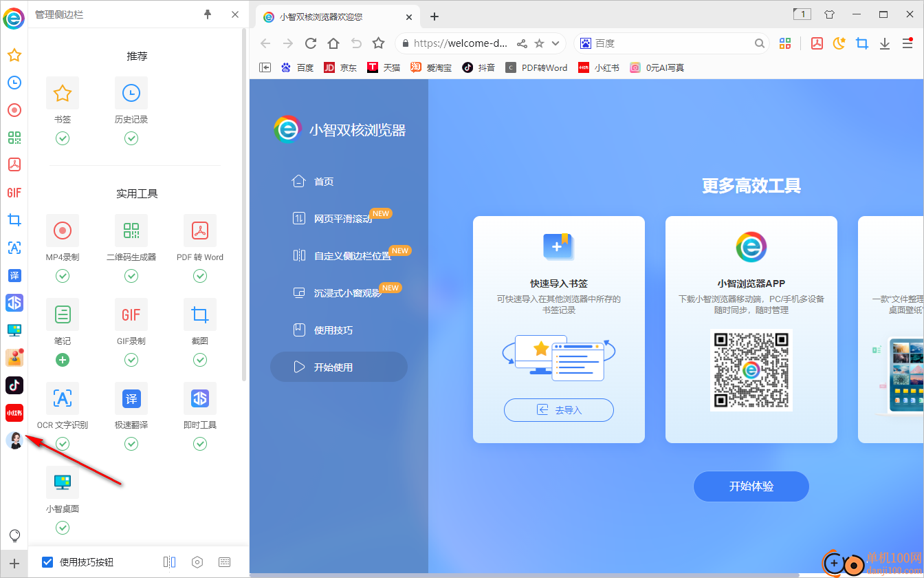Reload the current web page
Viewport: 924px width, 578px height.
click(x=311, y=43)
